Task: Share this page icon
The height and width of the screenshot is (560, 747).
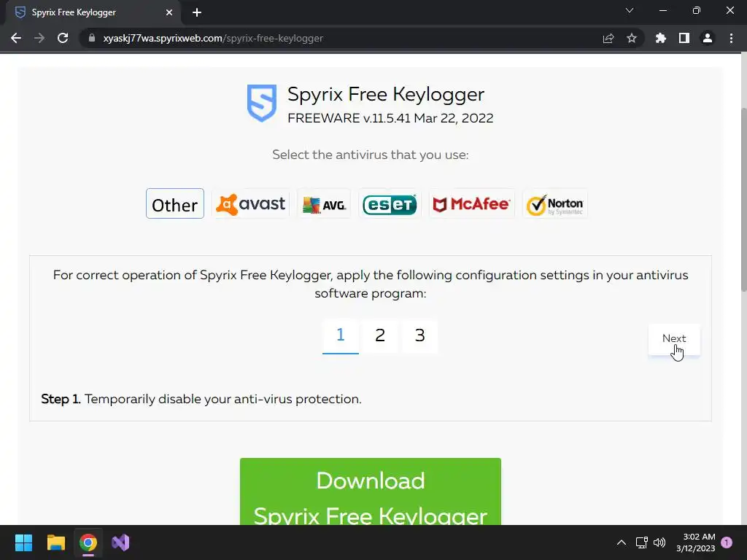Action: pos(608,38)
